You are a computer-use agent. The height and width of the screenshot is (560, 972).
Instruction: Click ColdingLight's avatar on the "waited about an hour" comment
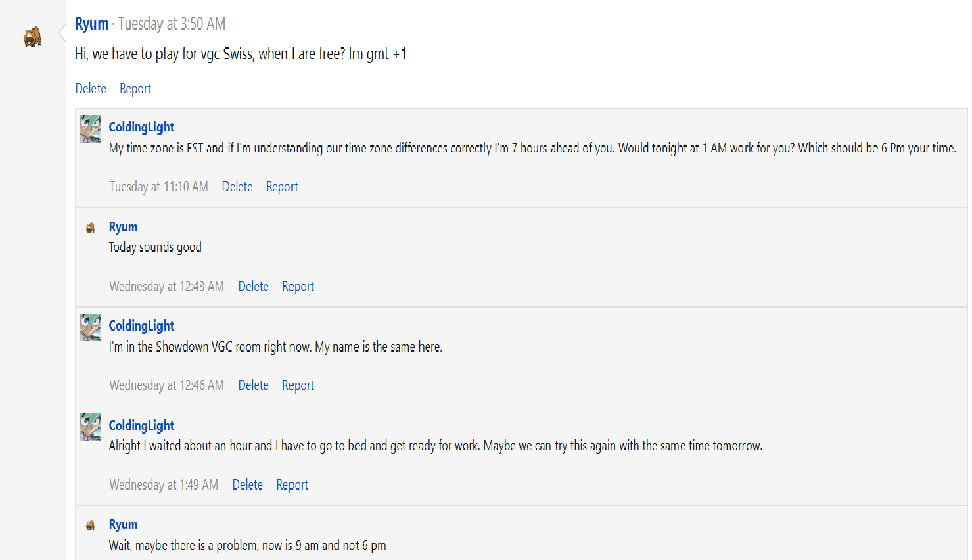point(91,427)
